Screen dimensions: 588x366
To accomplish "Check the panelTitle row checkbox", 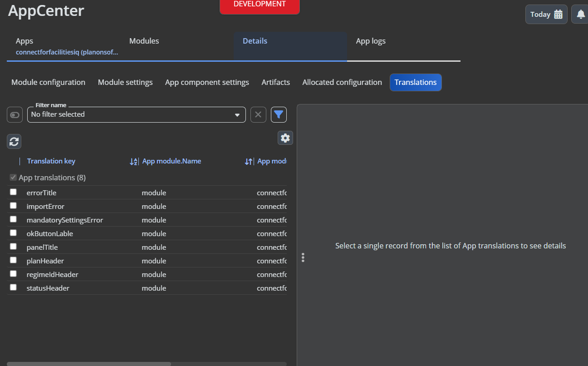I will [x=13, y=247].
